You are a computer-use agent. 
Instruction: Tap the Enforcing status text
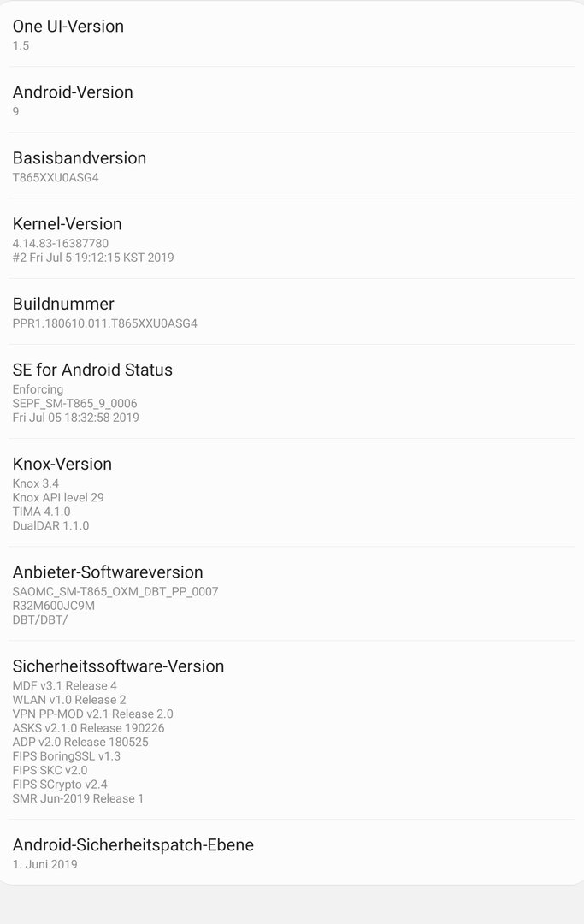pyautogui.click(x=38, y=390)
